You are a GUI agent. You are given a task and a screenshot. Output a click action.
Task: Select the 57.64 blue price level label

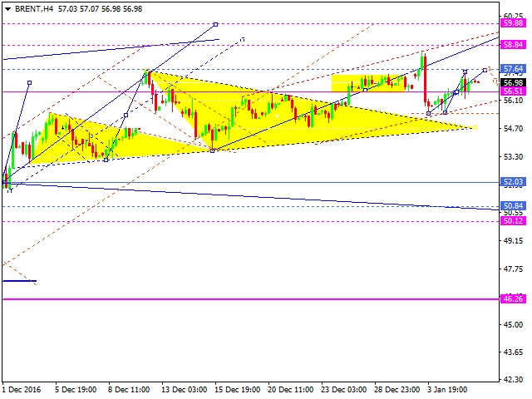pos(514,69)
